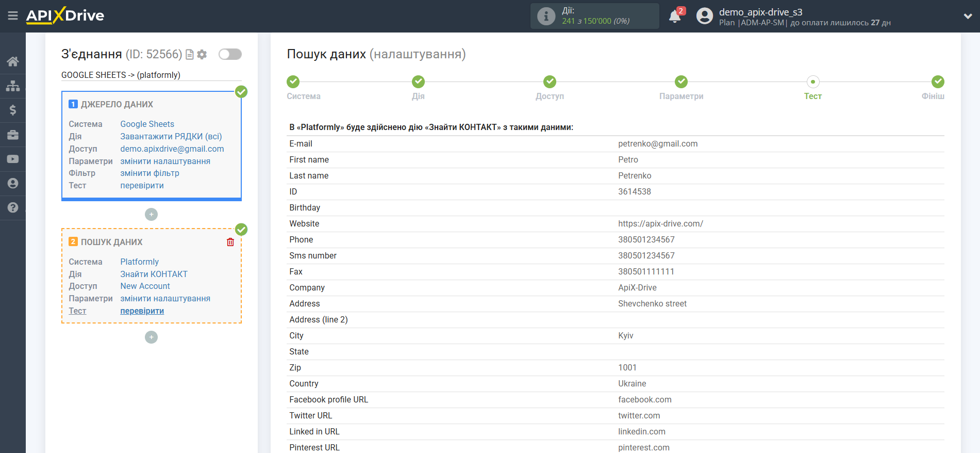Open the YouTube video tutorials icon

(x=13, y=159)
